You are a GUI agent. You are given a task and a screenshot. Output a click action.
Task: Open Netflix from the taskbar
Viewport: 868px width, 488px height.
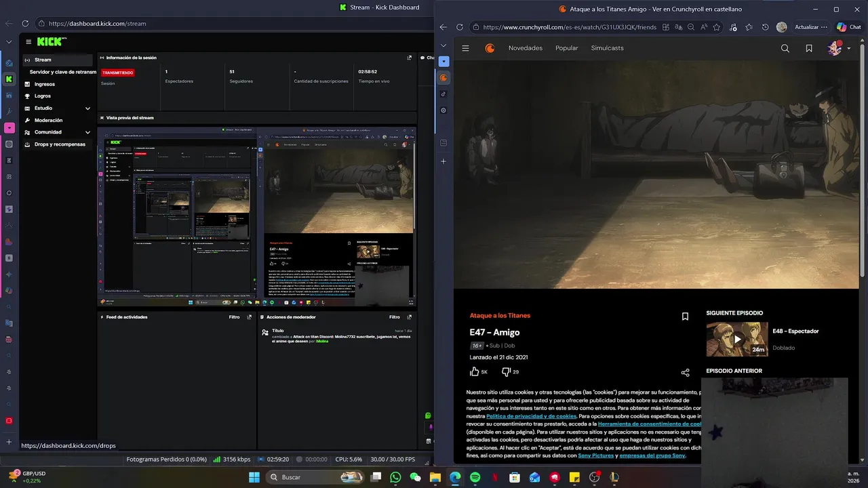tap(495, 477)
